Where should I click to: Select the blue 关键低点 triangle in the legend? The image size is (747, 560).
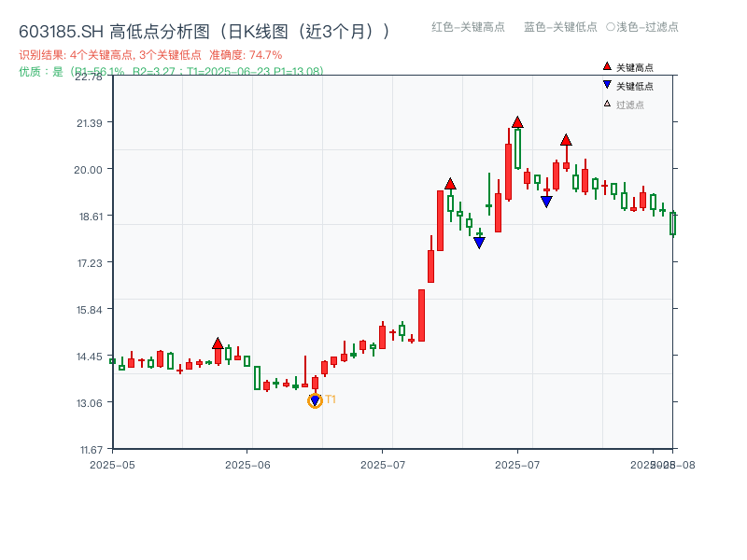pos(606,85)
